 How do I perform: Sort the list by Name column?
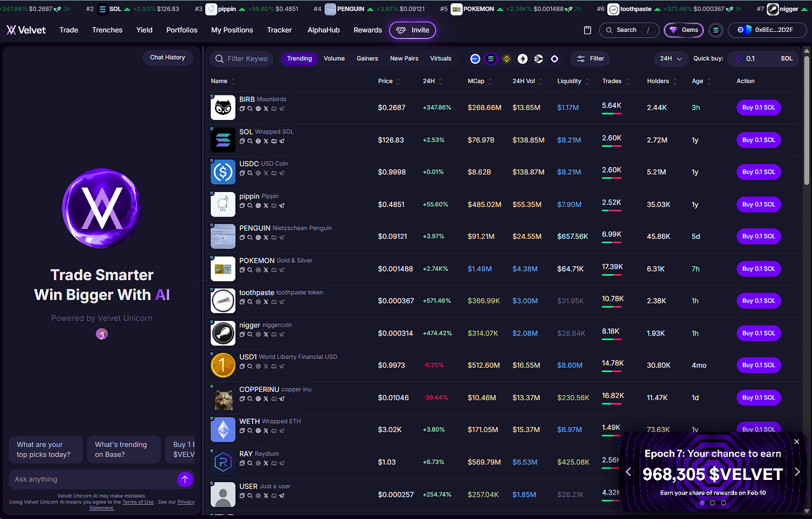(223, 81)
